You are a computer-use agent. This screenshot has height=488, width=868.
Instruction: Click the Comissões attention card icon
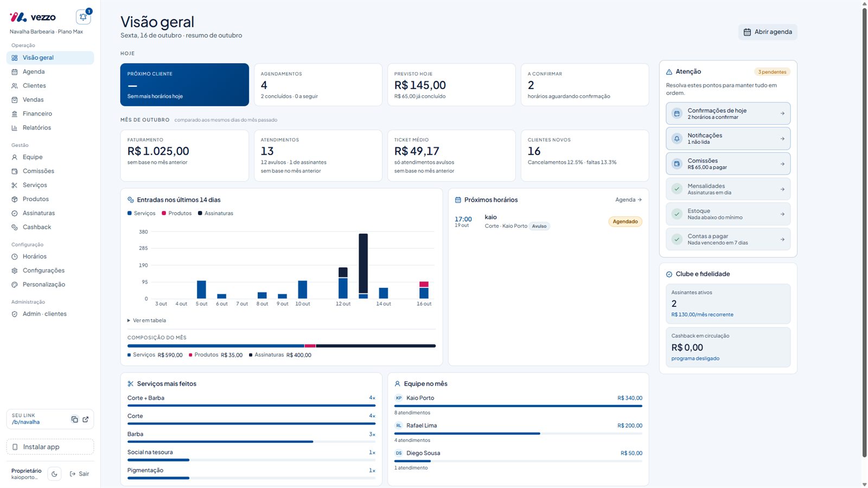(677, 164)
